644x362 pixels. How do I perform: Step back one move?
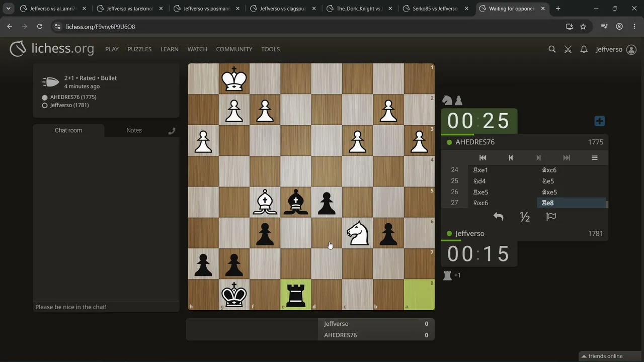511,158
